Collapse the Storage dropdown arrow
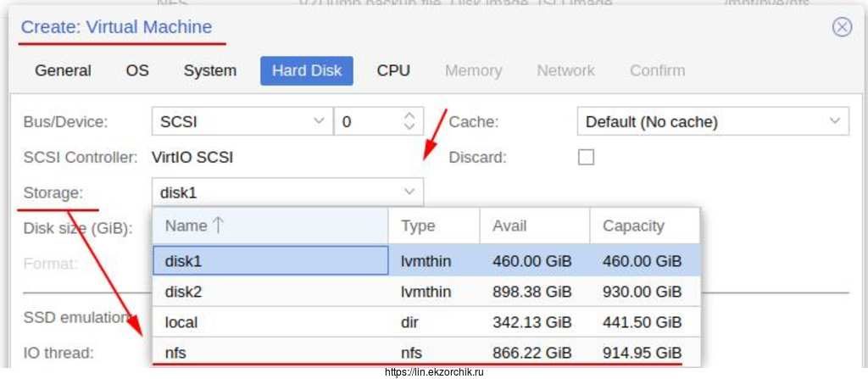This screenshot has width=868, height=379. click(409, 192)
